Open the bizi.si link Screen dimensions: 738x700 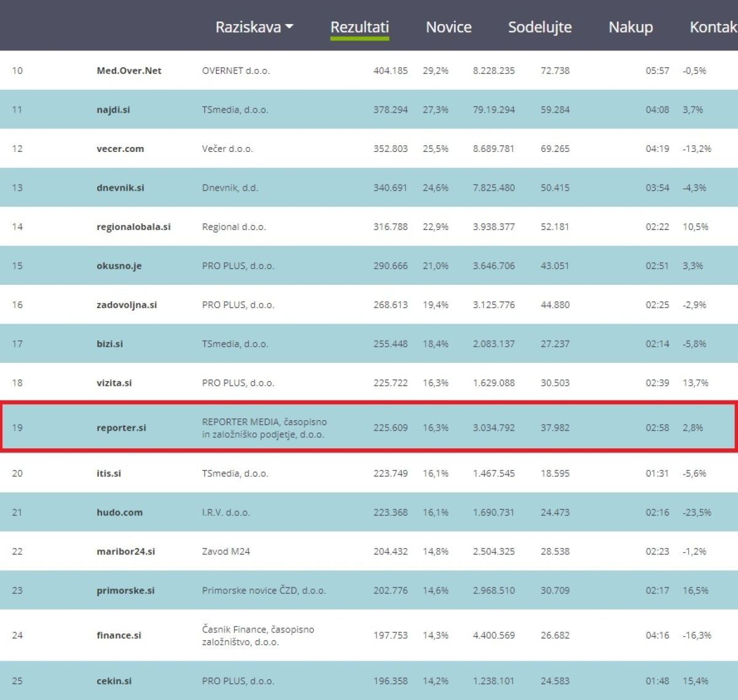pos(109,344)
